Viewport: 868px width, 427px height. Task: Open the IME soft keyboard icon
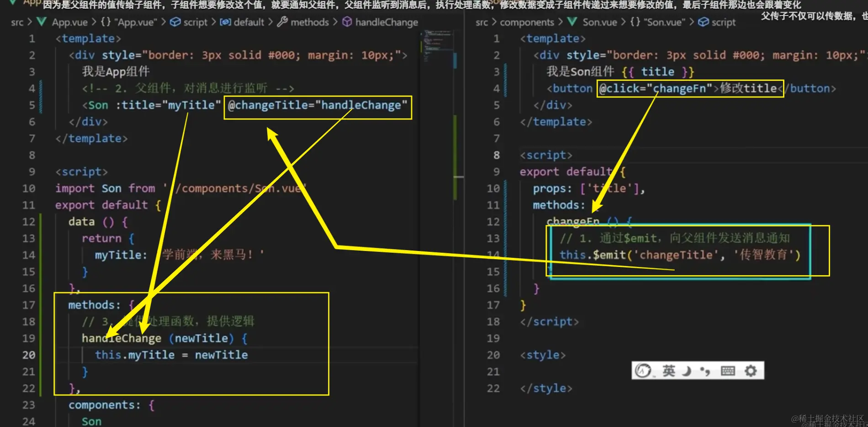[x=728, y=371]
